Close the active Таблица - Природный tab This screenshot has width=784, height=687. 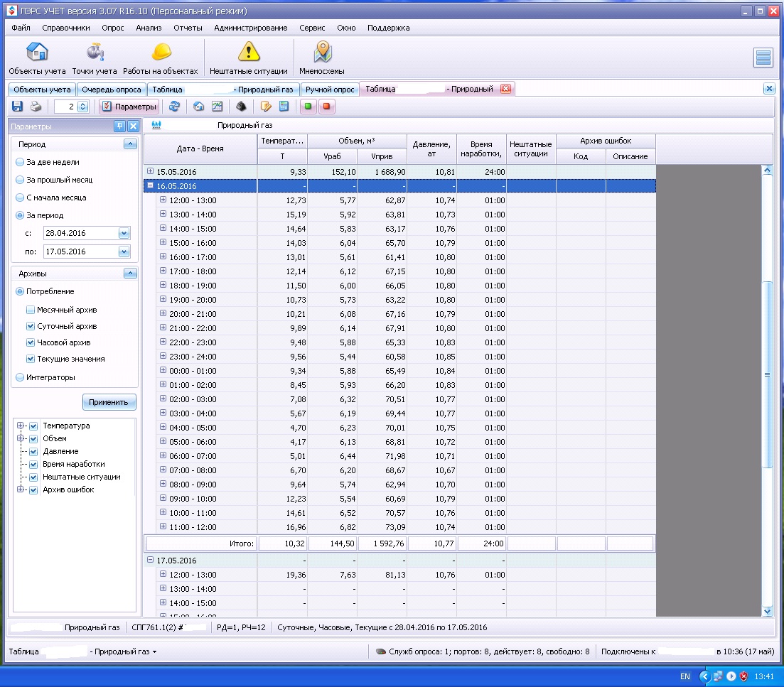click(x=505, y=89)
